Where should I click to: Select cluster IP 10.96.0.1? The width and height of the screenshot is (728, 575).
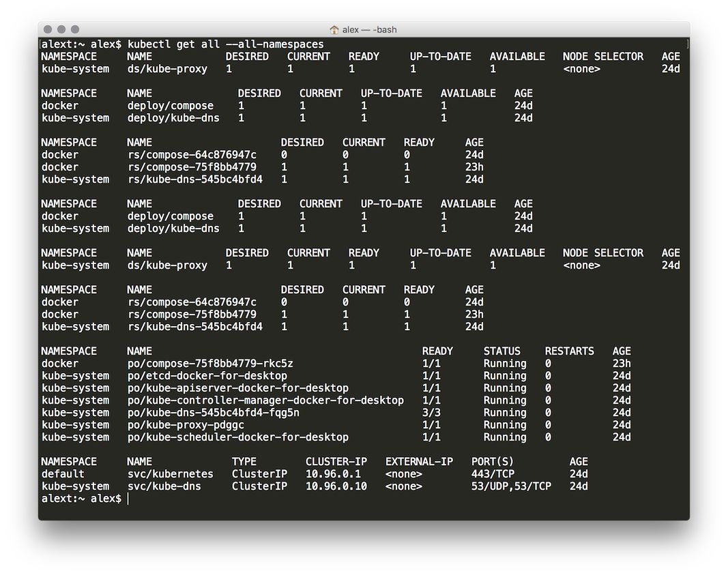click(x=333, y=474)
